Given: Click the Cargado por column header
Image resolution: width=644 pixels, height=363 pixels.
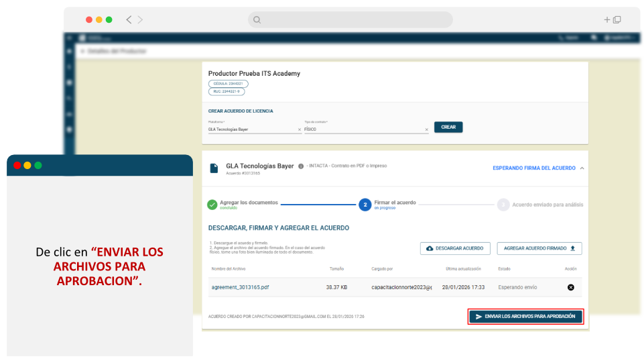Looking at the screenshot, I should pyautogui.click(x=383, y=269).
